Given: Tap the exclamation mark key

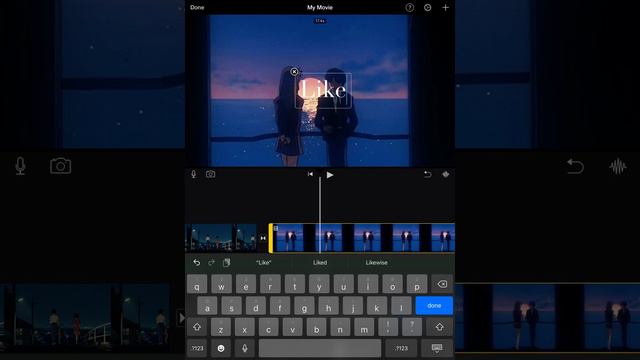Looking at the screenshot, I should click(388, 327).
